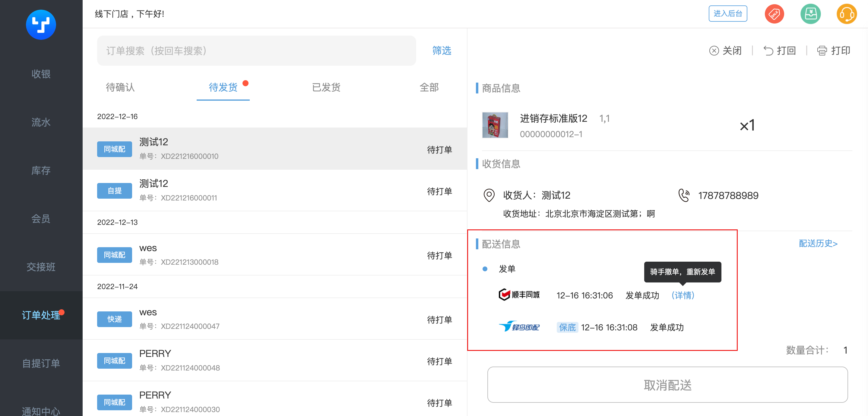
Task: Click the 顺丰同城 carrier logo
Action: pos(519,295)
